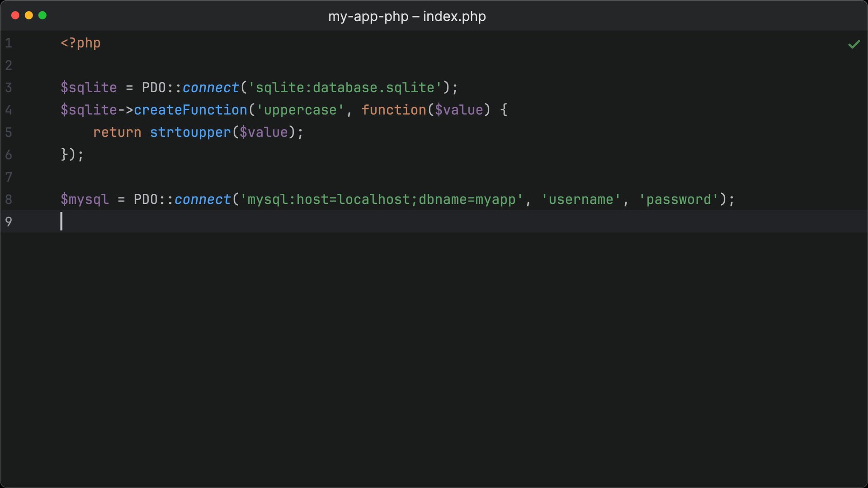Click the window title my-app-php – index.php

point(407,16)
